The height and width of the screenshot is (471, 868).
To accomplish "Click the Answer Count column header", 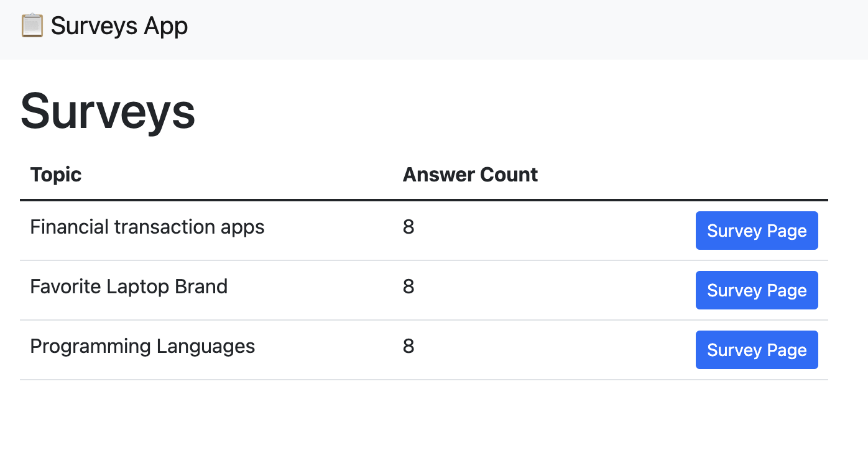I will [469, 175].
